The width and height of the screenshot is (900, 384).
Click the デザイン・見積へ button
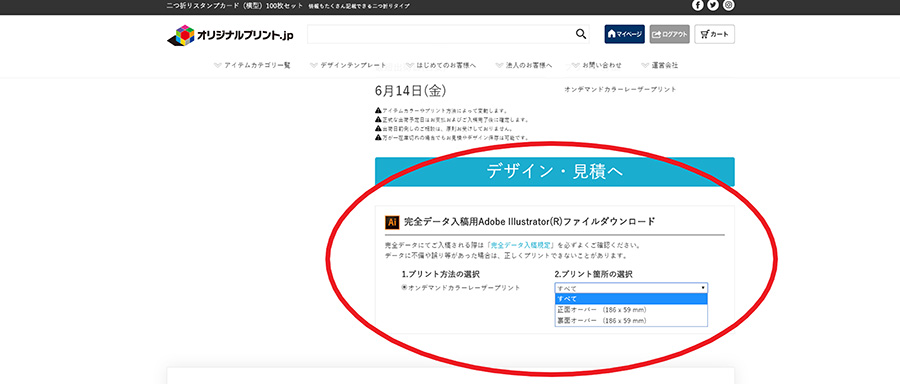[x=554, y=172]
